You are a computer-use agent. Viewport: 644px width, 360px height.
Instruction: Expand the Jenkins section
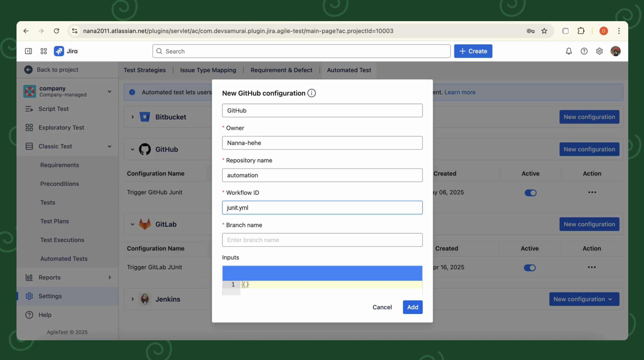tap(132, 299)
